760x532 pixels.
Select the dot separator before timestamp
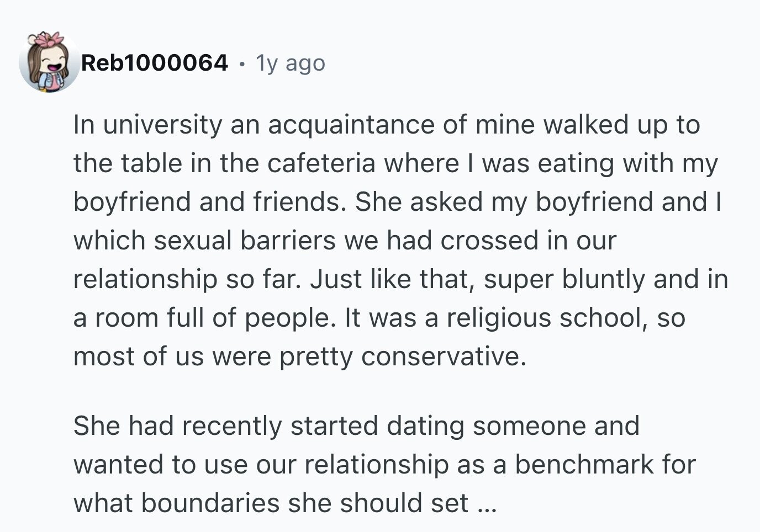(242, 64)
